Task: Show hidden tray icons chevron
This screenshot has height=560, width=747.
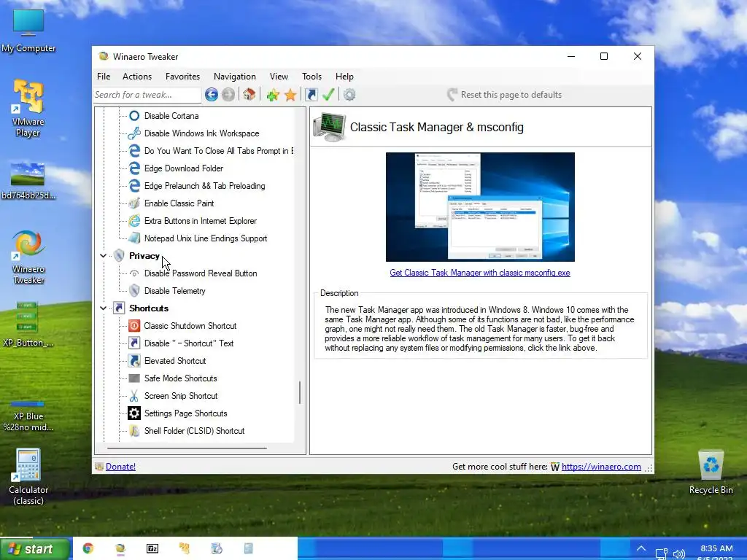Action: (641, 548)
